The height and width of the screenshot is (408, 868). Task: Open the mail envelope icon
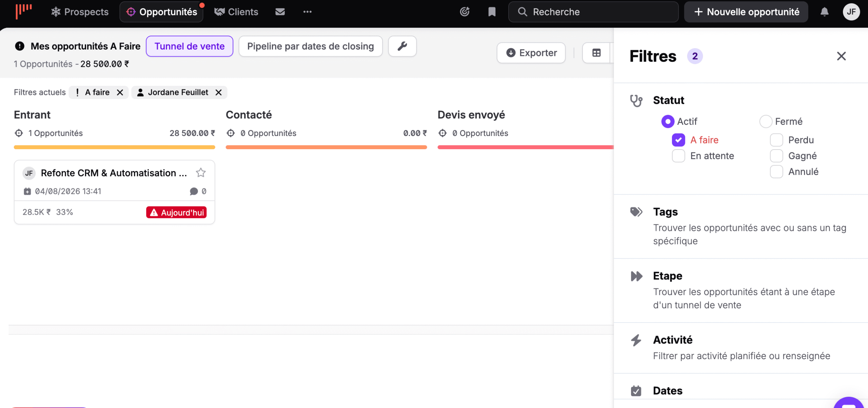(280, 12)
